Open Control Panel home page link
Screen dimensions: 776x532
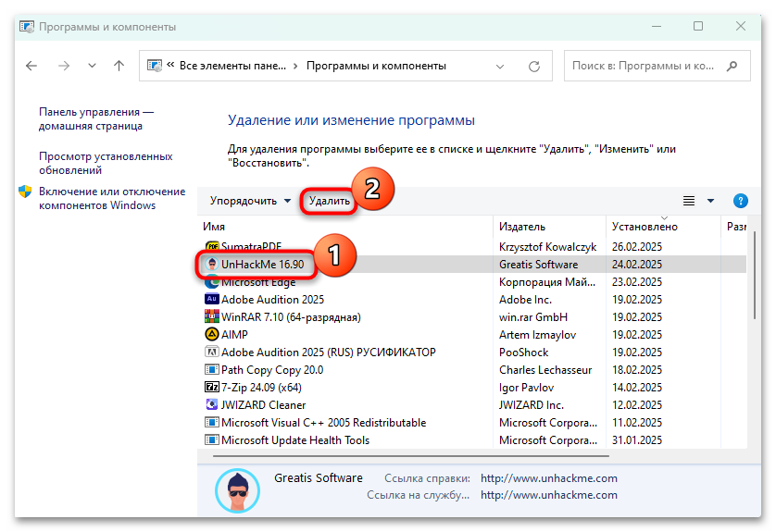click(96, 118)
